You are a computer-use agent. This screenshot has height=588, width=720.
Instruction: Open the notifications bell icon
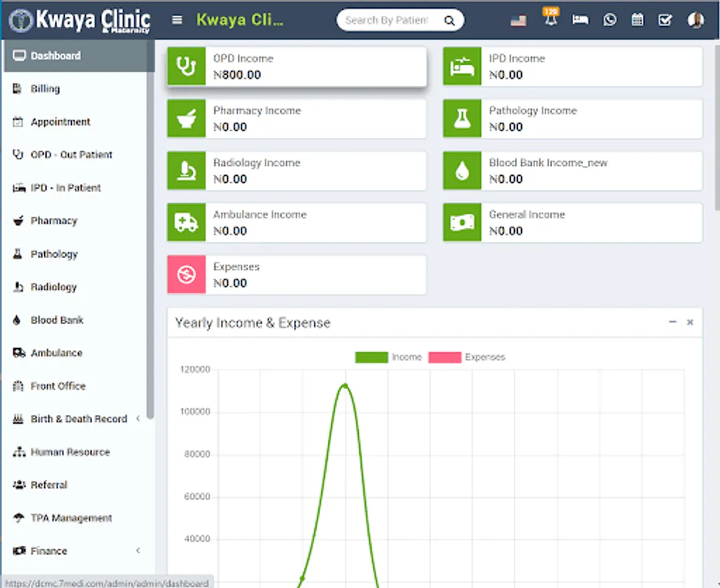coord(551,19)
